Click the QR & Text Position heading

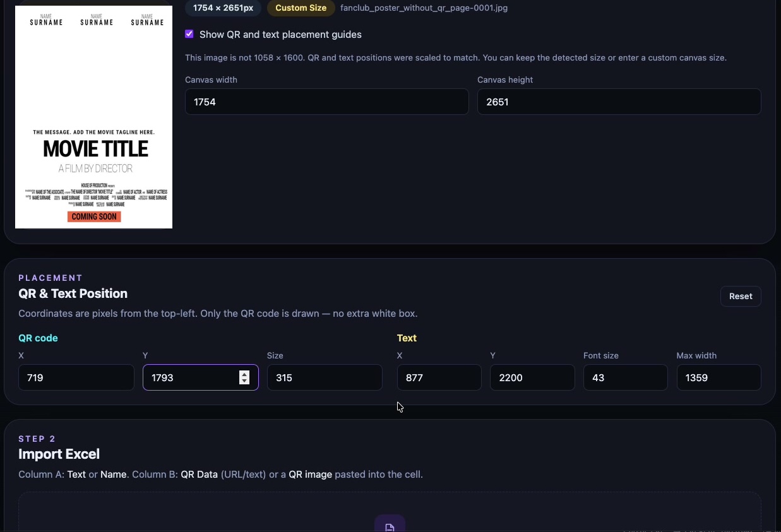73,293
